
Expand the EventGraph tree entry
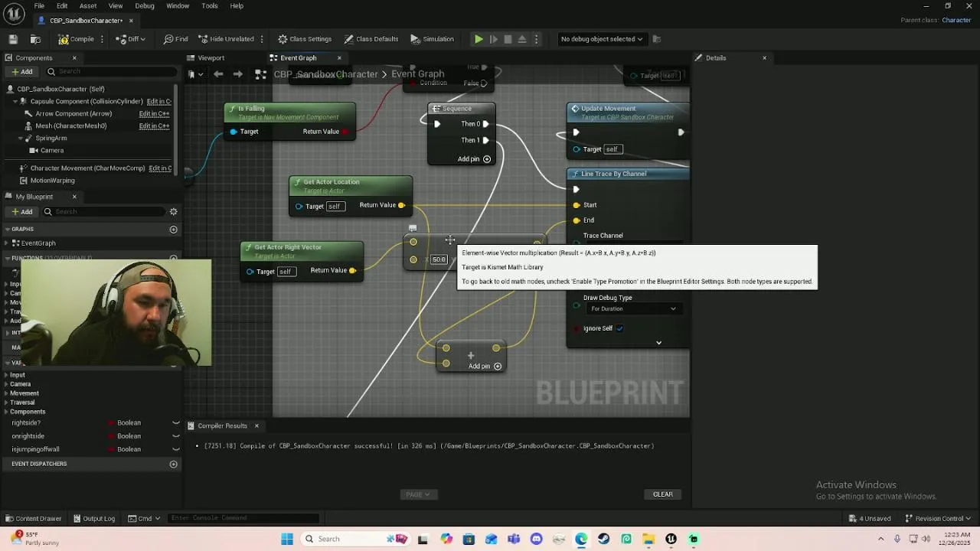tap(7, 243)
